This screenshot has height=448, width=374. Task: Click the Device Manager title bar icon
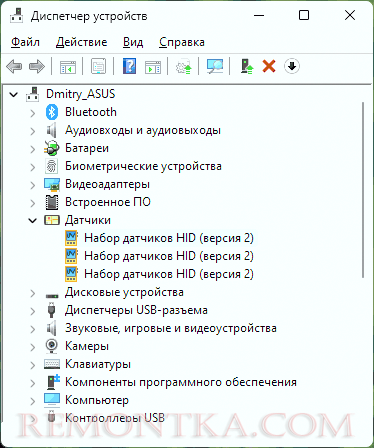point(17,15)
